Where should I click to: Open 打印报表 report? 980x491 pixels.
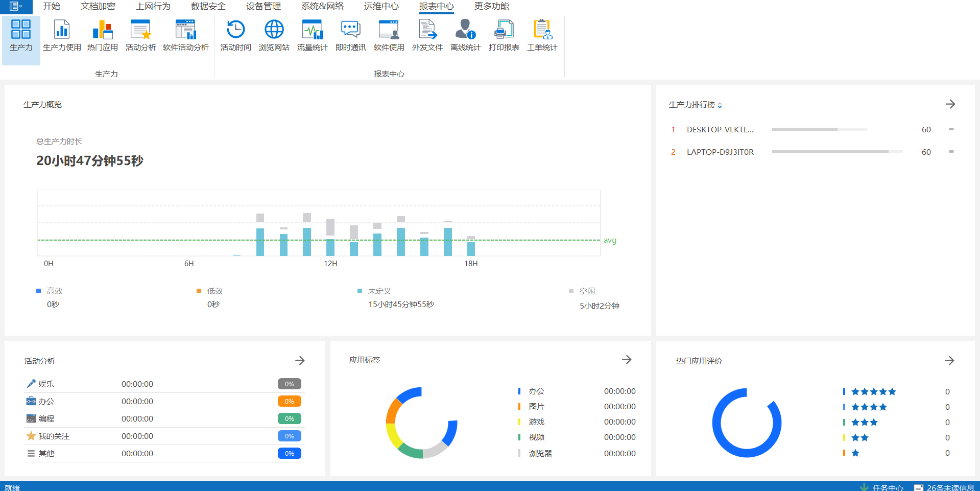[x=504, y=36]
